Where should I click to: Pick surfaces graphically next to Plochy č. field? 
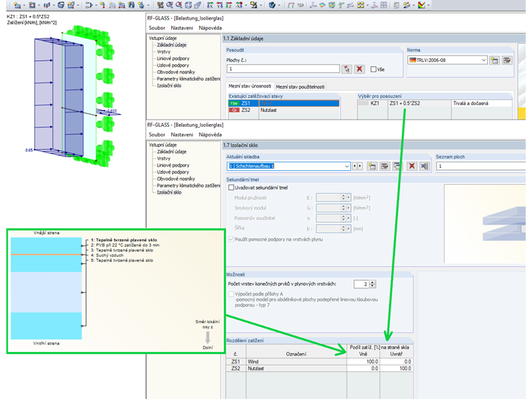tap(346, 69)
